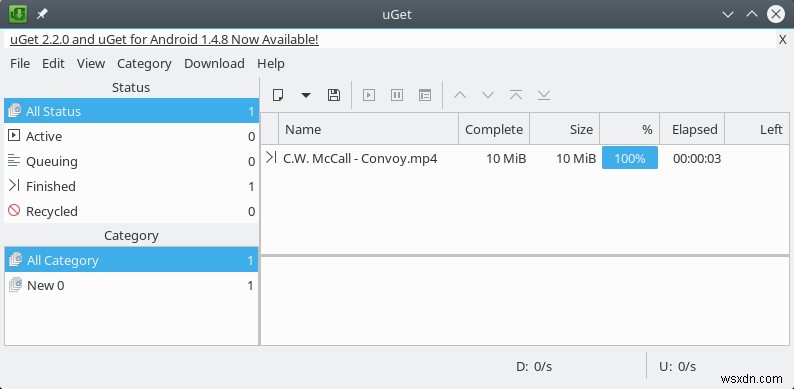Click the move to bottom icon
Image resolution: width=794 pixels, height=389 pixels.
[544, 95]
